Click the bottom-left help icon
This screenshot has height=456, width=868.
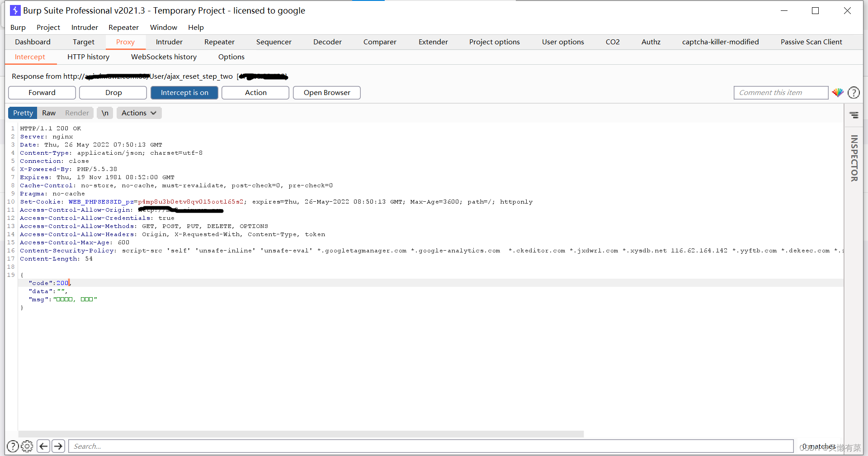click(x=13, y=446)
